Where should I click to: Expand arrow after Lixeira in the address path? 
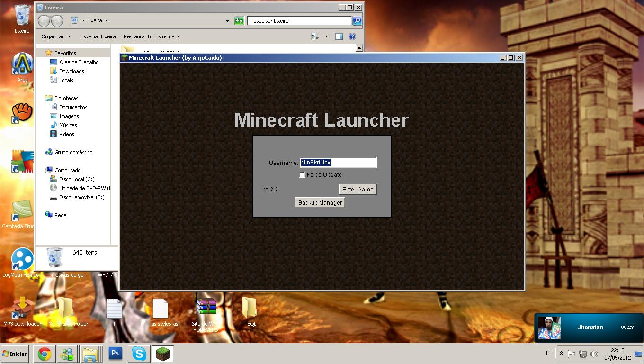(x=106, y=21)
